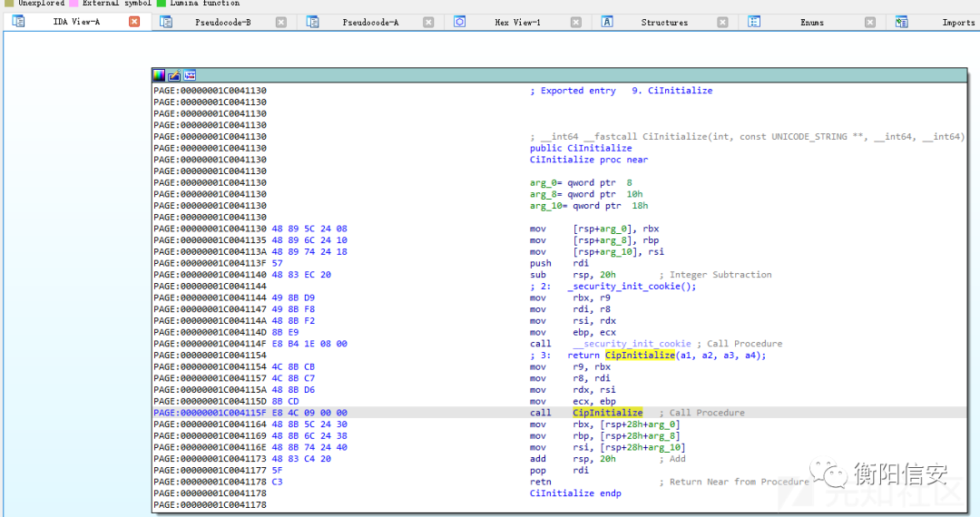Click the 'Exported entry 9. CiInitialize' comment
The height and width of the screenshot is (517, 980).
pyautogui.click(x=622, y=91)
